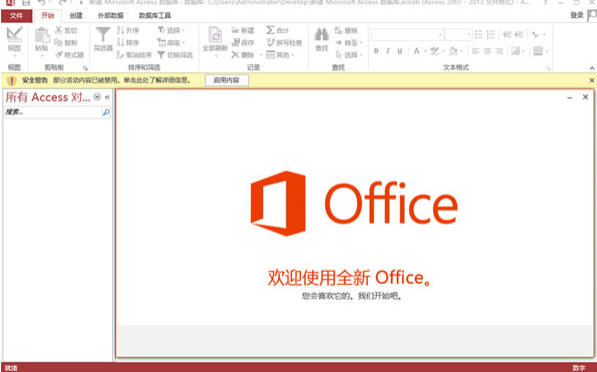597x372 pixels.
Task: Toggle Italic formatting
Action: pos(388,51)
